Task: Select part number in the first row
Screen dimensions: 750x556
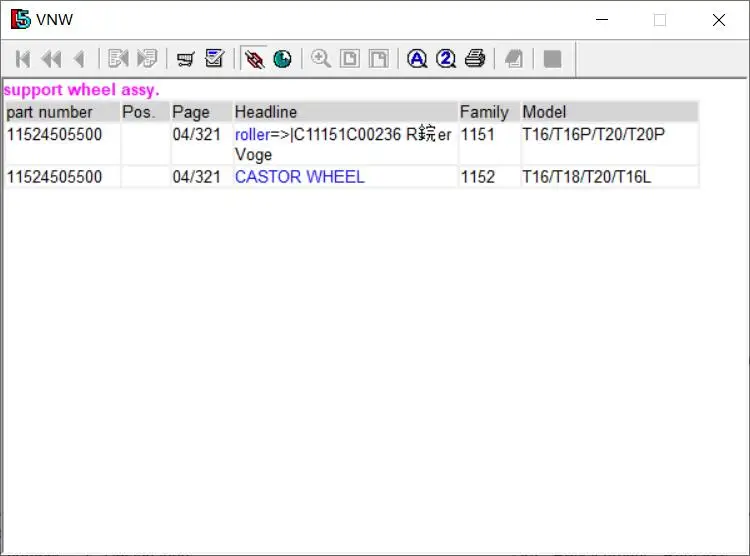Action: 54,134
